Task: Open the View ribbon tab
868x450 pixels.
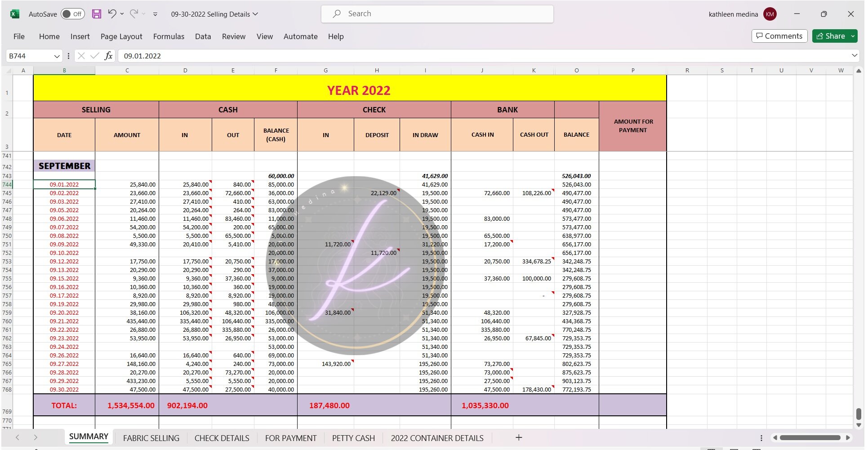Action: (x=265, y=36)
